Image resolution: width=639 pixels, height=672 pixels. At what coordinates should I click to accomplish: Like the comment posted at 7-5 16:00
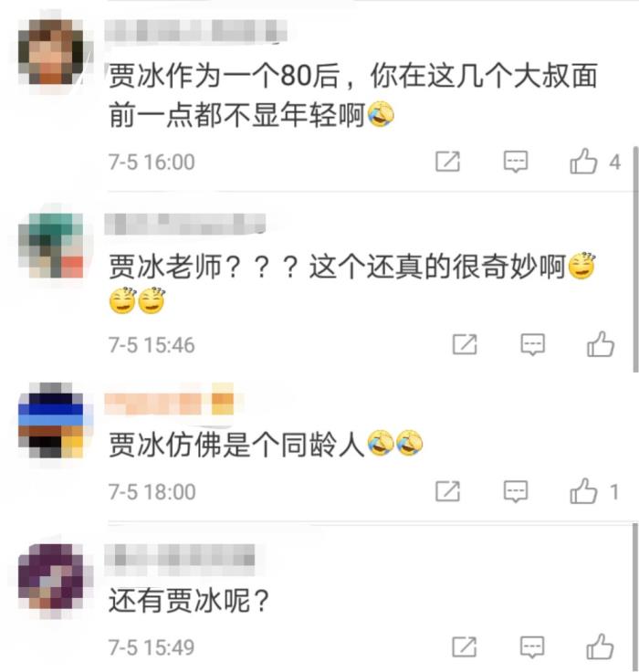pos(583,161)
